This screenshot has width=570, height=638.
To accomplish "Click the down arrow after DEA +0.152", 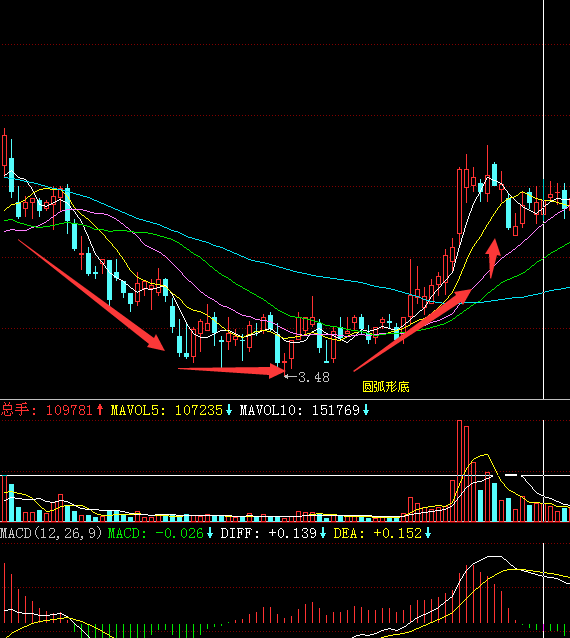I will coord(428,533).
